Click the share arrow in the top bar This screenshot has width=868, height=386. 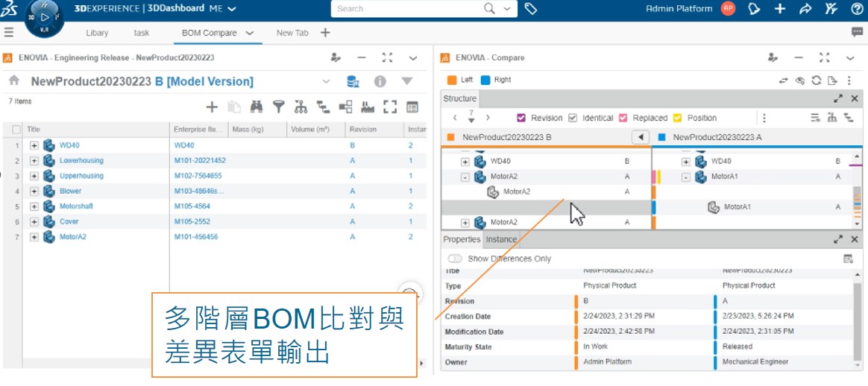pos(805,9)
